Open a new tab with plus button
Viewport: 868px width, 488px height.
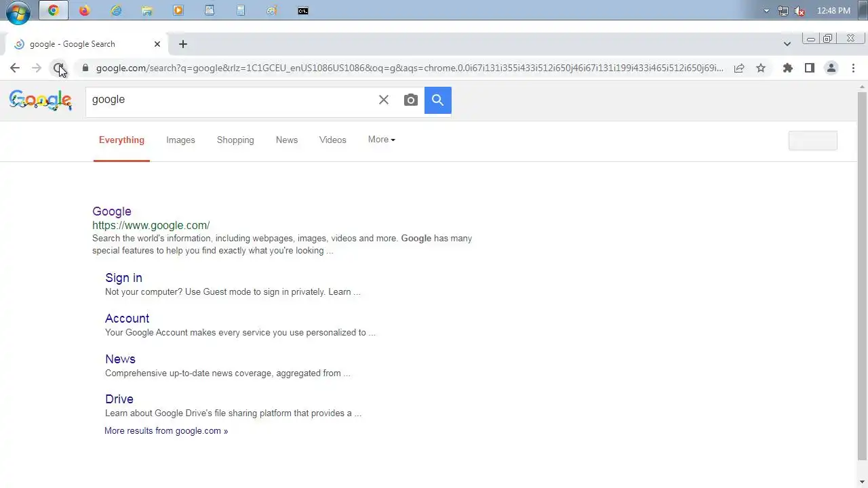tap(182, 44)
